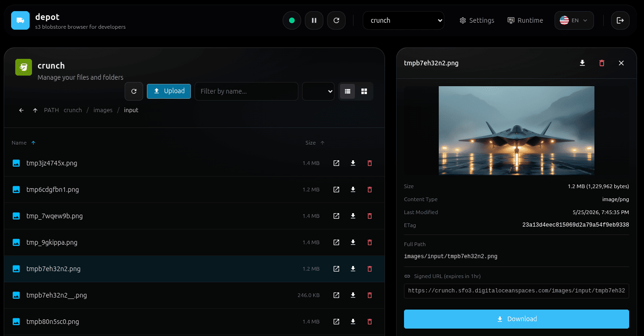
Task: Download tmp6cdgfbn1.png from its row
Action: 353,190
